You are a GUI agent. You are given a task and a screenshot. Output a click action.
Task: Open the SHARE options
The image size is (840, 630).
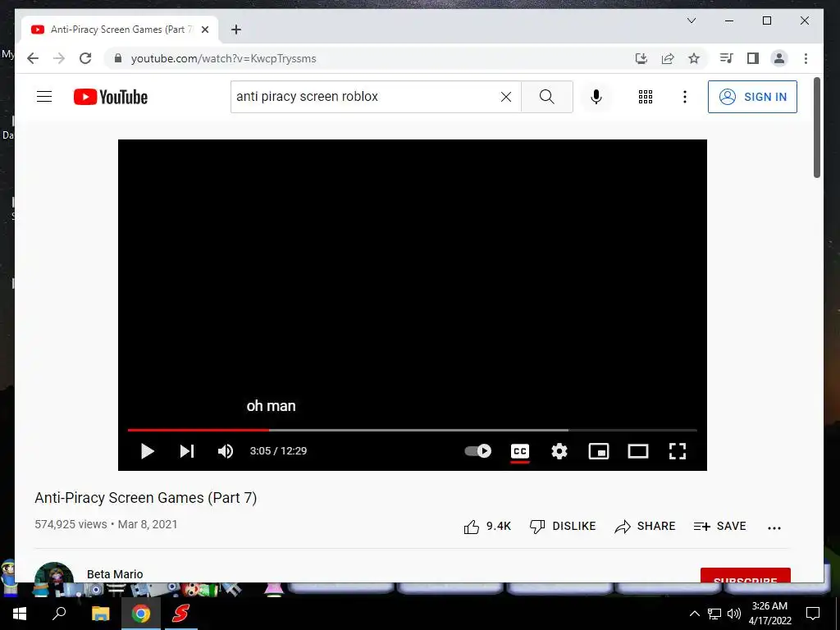[645, 527]
